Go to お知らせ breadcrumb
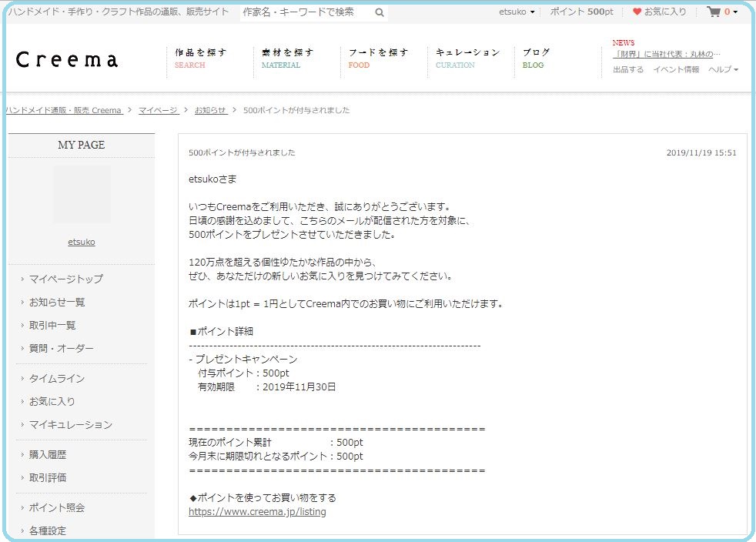Screen dimensions: 756x542 211,110
